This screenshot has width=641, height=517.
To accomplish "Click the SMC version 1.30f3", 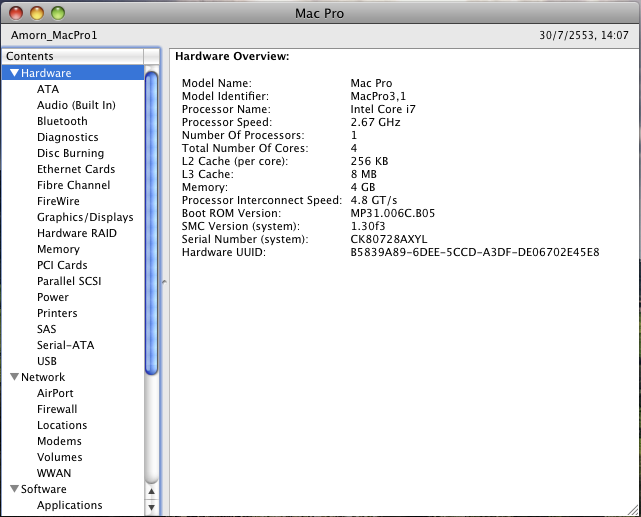I will coord(368,226).
